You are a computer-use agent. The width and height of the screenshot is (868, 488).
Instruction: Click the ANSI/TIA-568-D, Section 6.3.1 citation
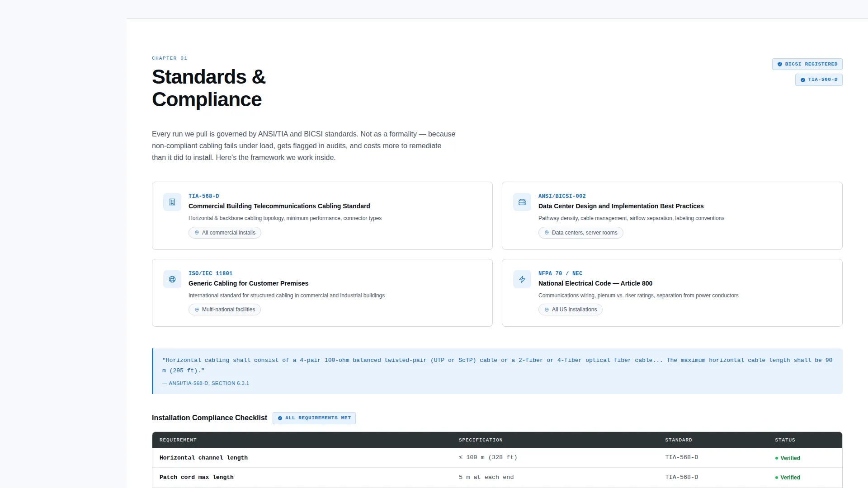(206, 383)
